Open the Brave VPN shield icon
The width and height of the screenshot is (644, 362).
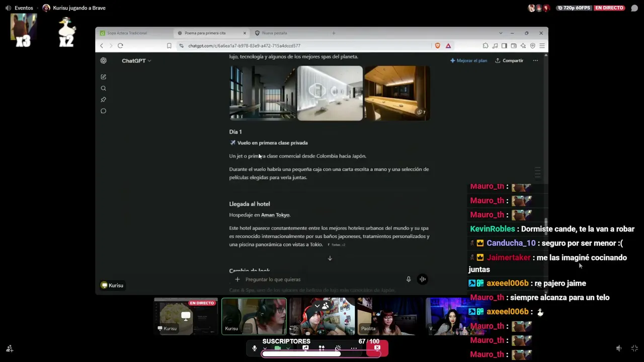pyautogui.click(x=533, y=46)
